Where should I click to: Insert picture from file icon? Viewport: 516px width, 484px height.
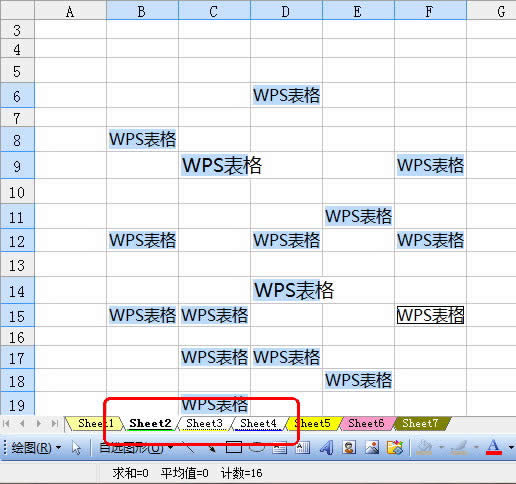372,448
